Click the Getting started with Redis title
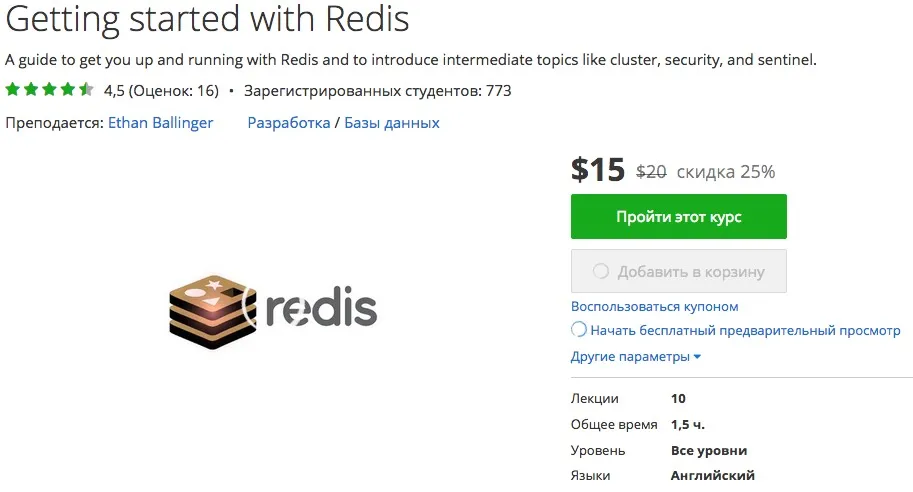This screenshot has width=913, height=492. pos(207,20)
